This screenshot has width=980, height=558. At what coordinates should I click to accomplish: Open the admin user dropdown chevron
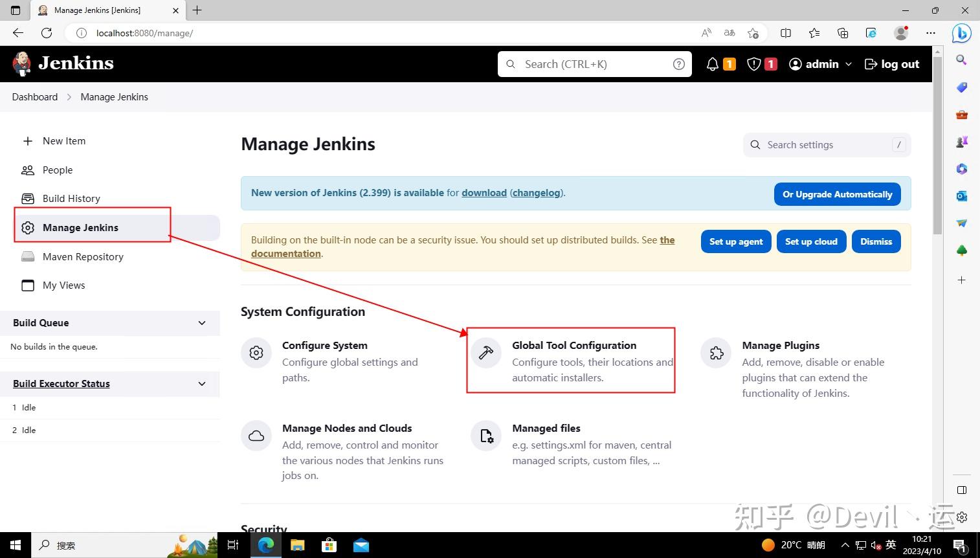tap(849, 64)
